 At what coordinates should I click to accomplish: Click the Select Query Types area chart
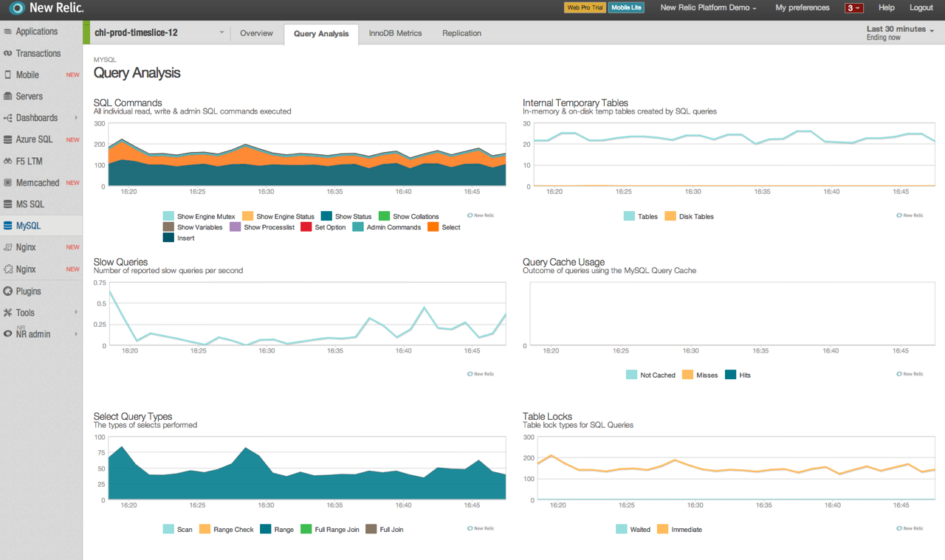point(307,469)
